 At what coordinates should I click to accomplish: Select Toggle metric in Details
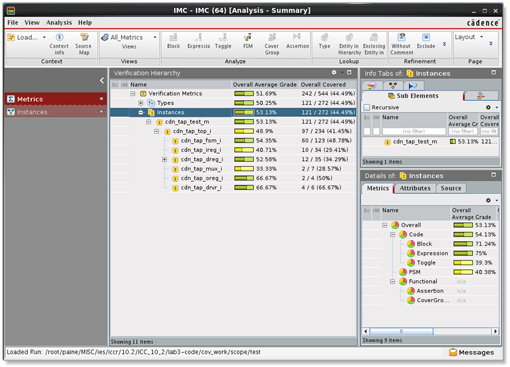426,263
